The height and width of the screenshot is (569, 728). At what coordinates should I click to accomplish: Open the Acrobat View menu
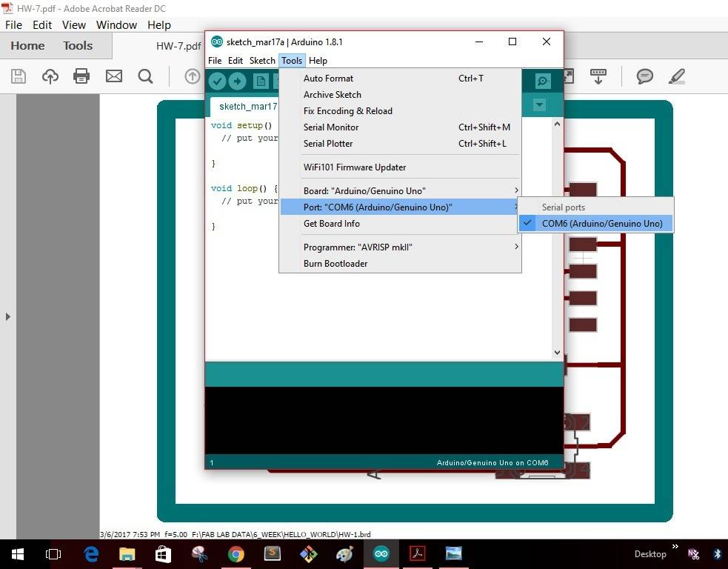[74, 24]
